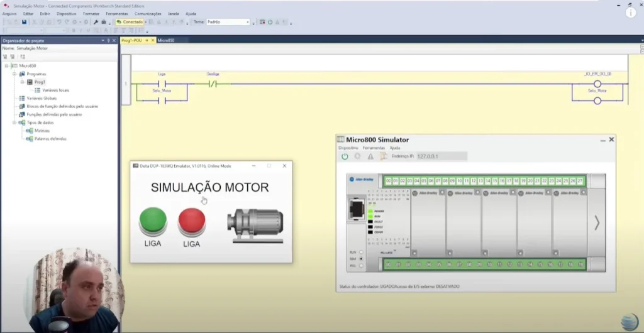Select the PRG mode radio button
The height and width of the screenshot is (333, 644).
[x=361, y=266]
